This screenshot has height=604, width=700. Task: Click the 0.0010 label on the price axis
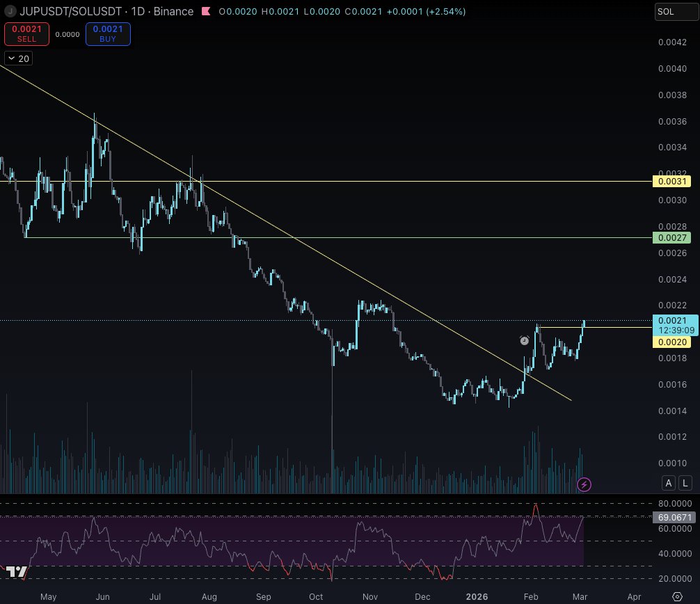[672, 463]
